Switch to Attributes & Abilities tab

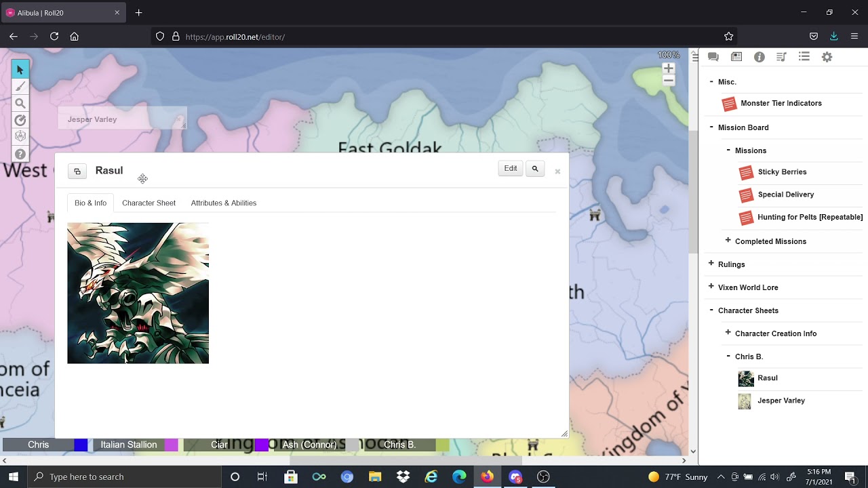coord(224,203)
